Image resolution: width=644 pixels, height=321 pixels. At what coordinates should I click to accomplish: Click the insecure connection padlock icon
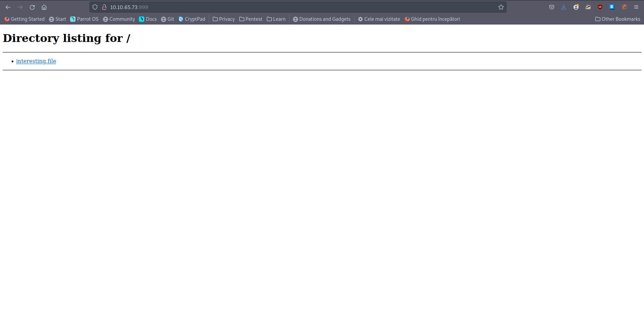tap(104, 7)
